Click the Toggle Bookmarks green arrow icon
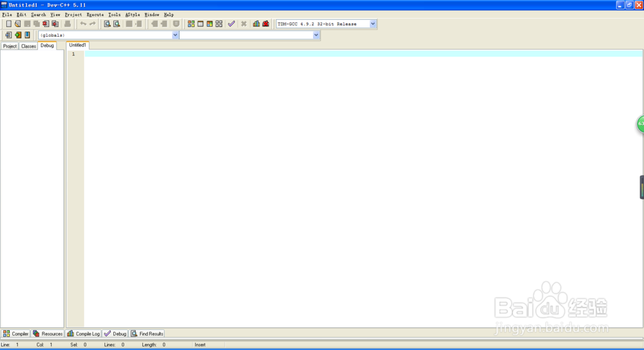Screen dimensions: 644x350 (17, 35)
